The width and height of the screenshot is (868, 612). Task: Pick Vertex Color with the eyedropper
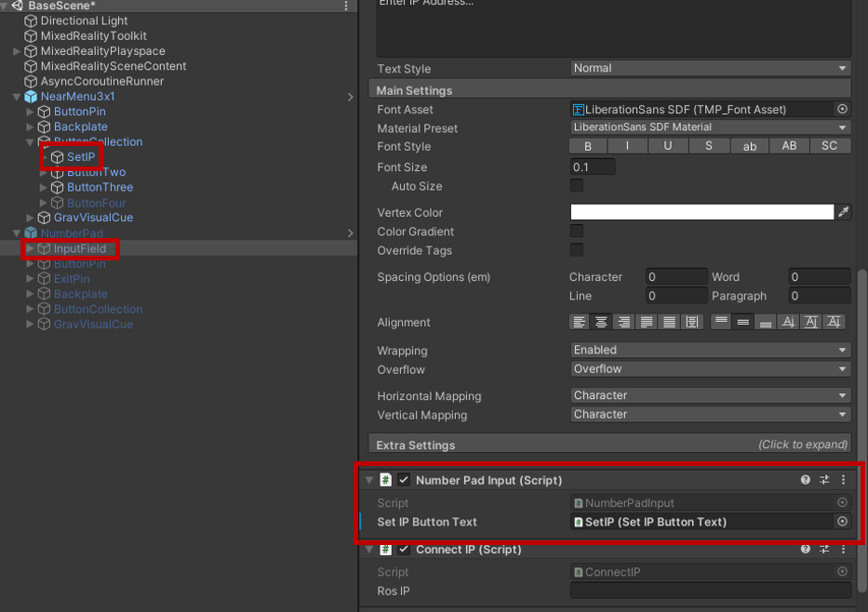843,211
